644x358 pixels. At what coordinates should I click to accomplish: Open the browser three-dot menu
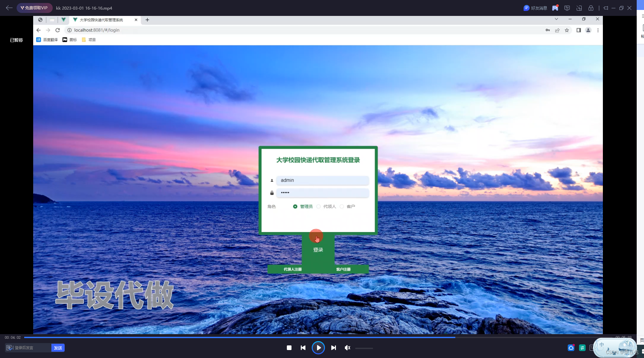pyautogui.click(x=598, y=30)
